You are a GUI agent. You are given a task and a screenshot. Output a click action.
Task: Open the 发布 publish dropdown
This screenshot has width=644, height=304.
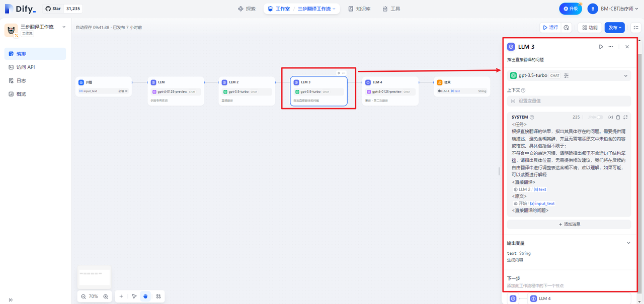614,28
